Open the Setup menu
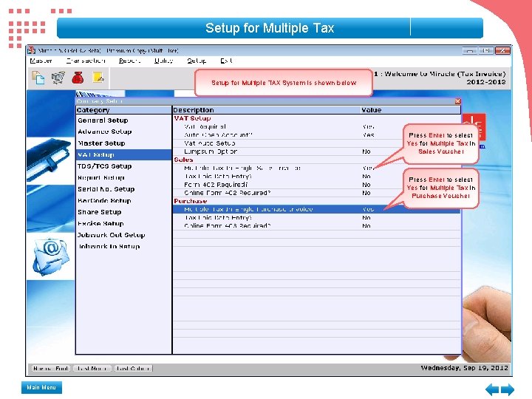Image resolution: width=532 pixels, height=399 pixels. click(197, 61)
